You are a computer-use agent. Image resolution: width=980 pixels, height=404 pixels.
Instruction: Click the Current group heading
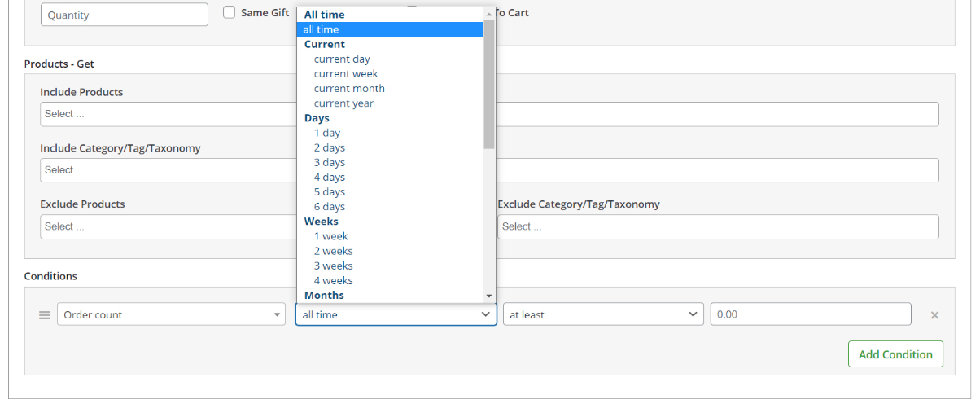[325, 44]
